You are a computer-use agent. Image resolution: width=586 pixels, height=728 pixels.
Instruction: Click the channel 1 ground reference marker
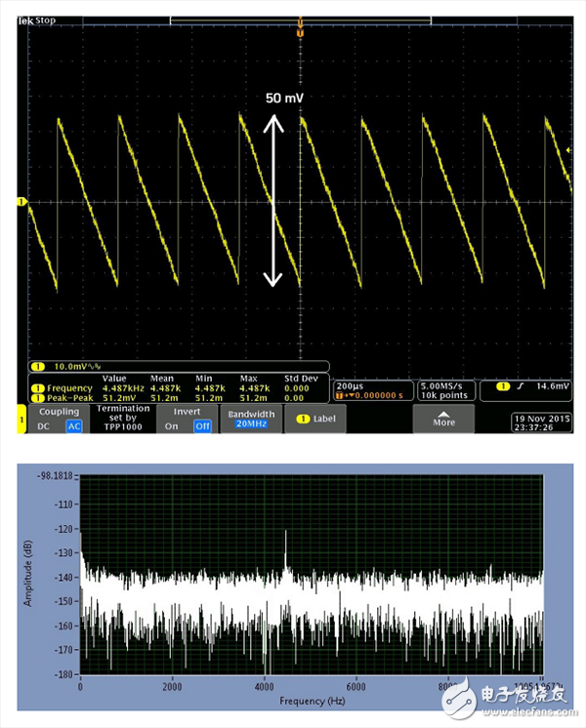(21, 202)
